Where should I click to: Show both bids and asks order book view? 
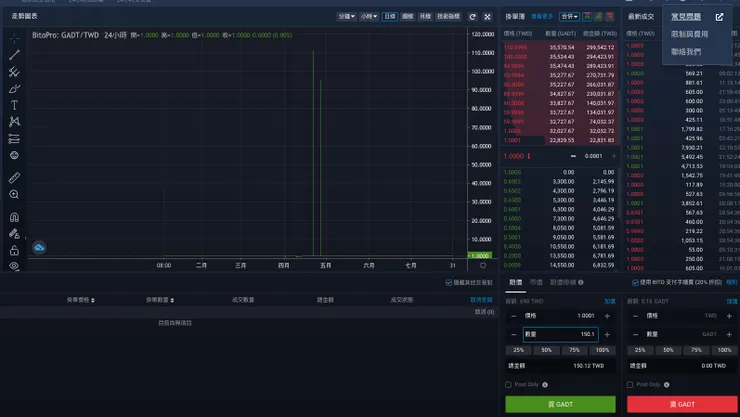587,17
